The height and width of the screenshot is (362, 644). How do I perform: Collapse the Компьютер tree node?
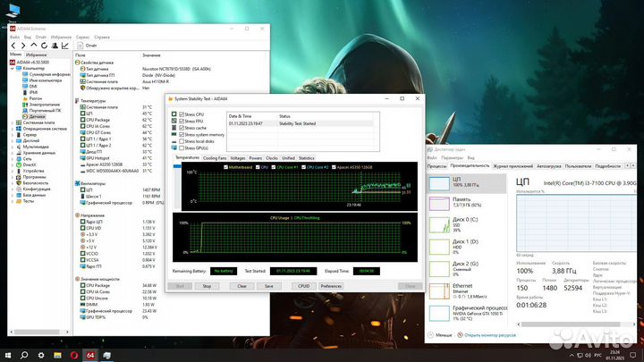tap(13, 69)
